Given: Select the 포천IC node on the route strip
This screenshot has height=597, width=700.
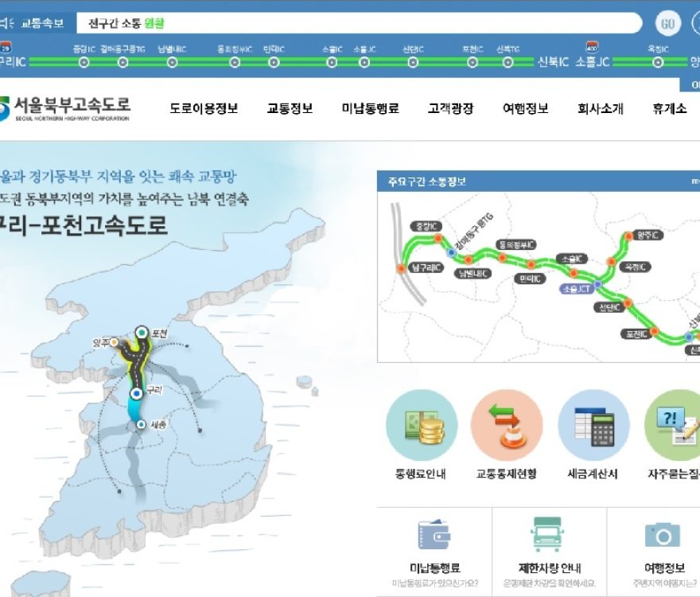Looking at the screenshot, I should coord(472,63).
